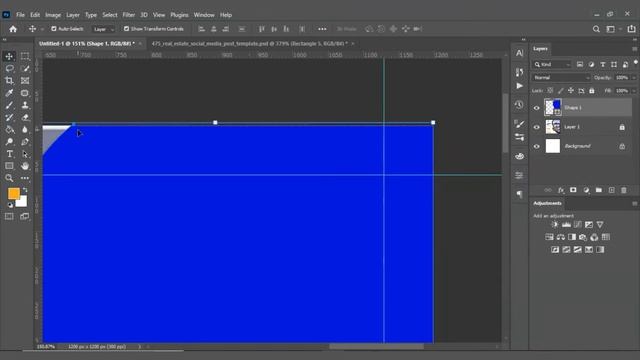Select the Zoom tool in the toolbox

point(9,178)
